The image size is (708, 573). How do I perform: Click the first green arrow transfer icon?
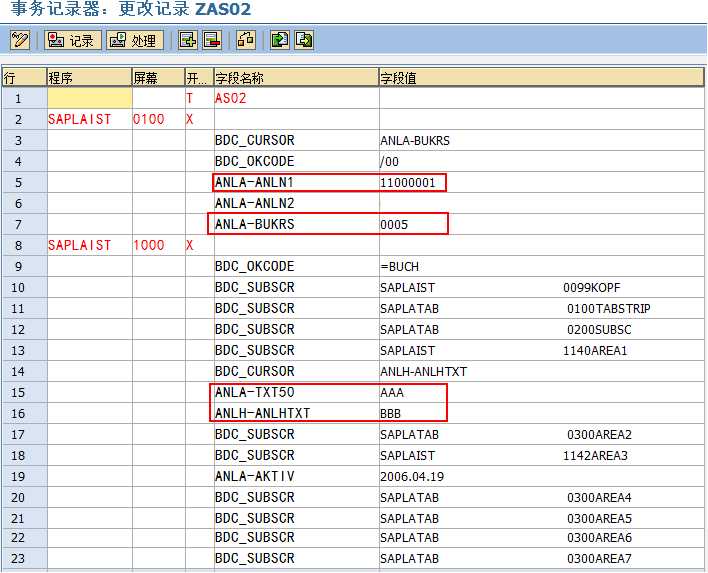279,40
